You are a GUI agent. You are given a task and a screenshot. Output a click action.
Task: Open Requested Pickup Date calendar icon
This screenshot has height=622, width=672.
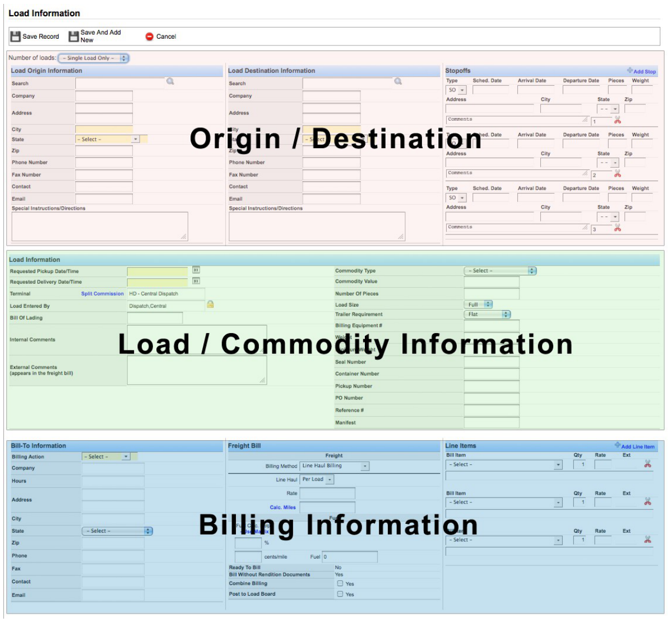(x=196, y=270)
